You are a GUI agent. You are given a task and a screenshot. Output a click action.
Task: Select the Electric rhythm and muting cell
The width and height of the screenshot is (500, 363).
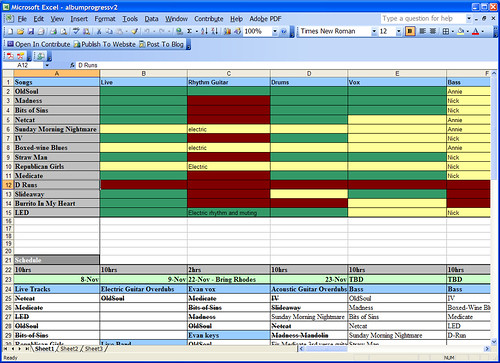(x=229, y=212)
